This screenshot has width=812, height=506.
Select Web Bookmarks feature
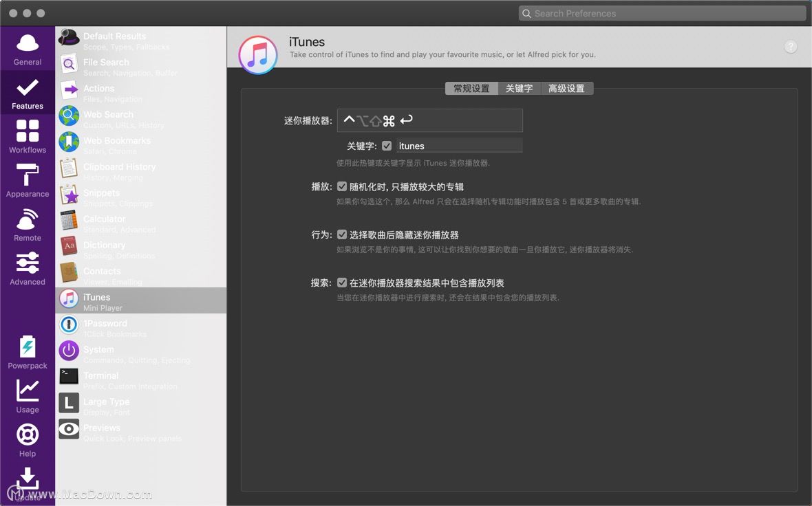pos(141,145)
